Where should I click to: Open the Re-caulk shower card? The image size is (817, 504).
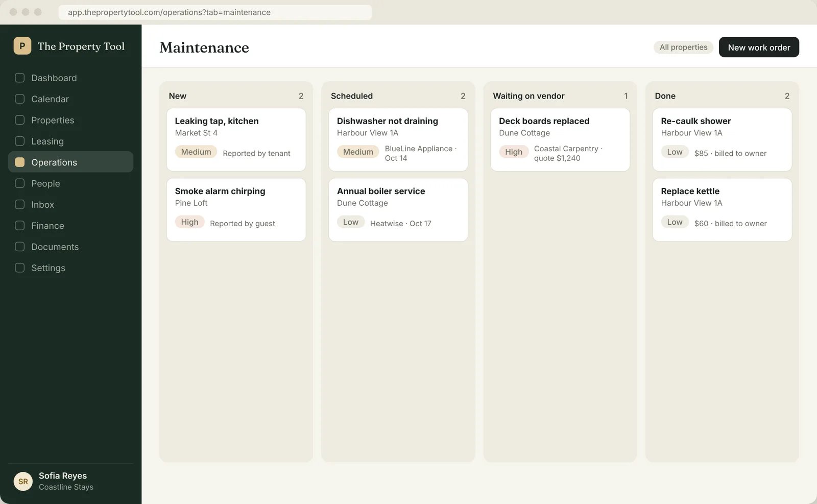click(x=722, y=139)
